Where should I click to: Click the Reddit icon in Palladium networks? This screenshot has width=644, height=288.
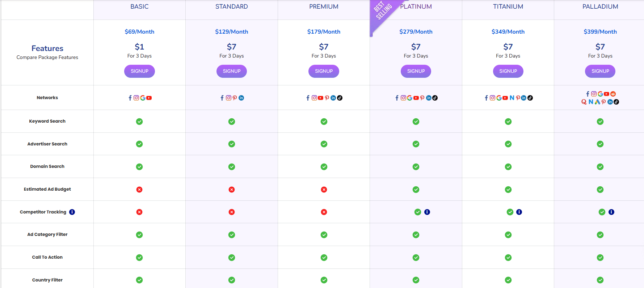[x=613, y=94]
